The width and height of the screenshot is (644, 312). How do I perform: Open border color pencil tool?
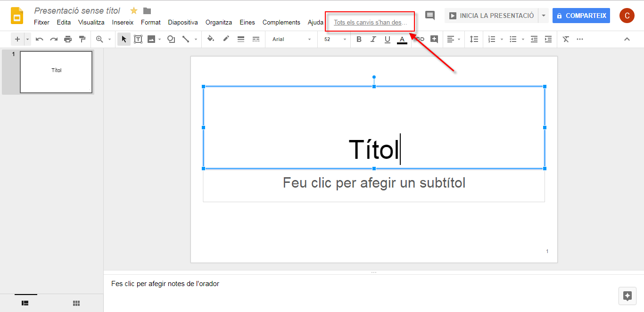(226, 39)
